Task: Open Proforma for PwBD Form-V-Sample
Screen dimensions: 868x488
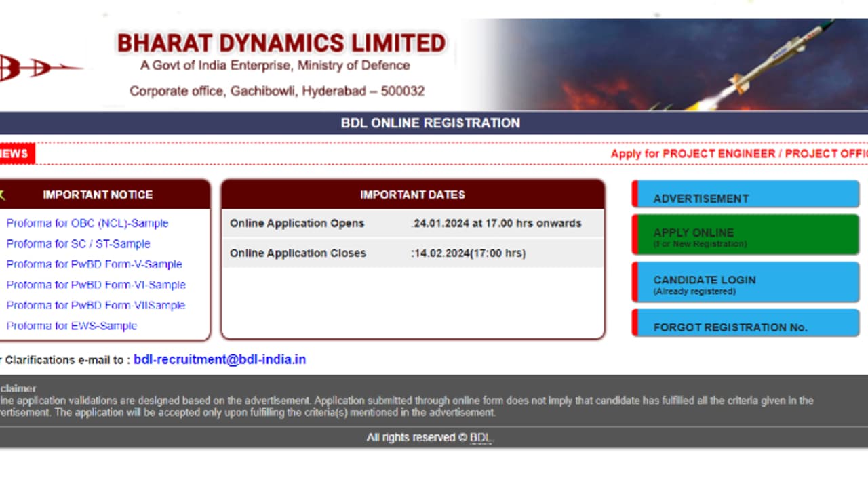Action: (x=94, y=264)
